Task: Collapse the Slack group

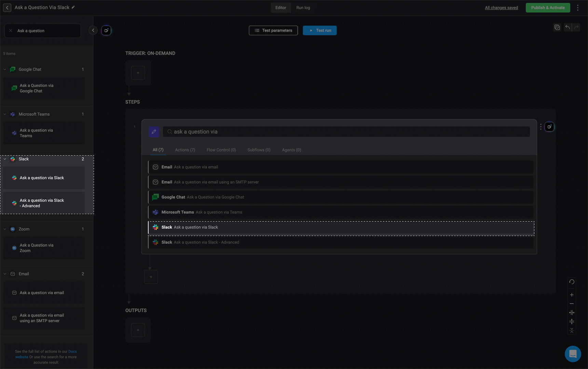Action: [x=5, y=159]
